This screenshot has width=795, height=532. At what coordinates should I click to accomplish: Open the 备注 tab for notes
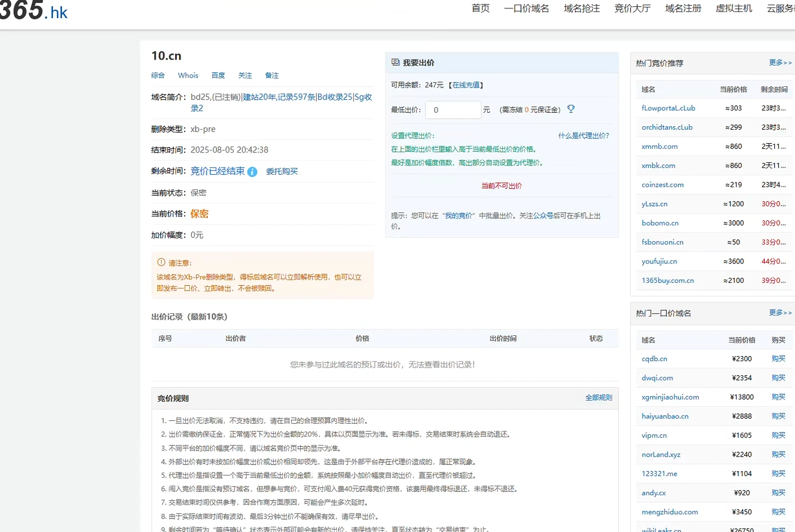click(x=272, y=75)
